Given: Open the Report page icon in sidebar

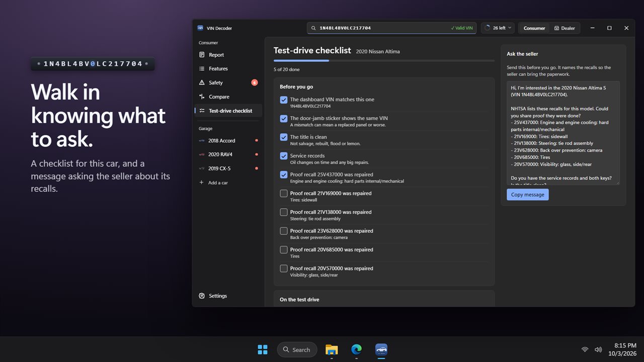Looking at the screenshot, I should click(202, 55).
